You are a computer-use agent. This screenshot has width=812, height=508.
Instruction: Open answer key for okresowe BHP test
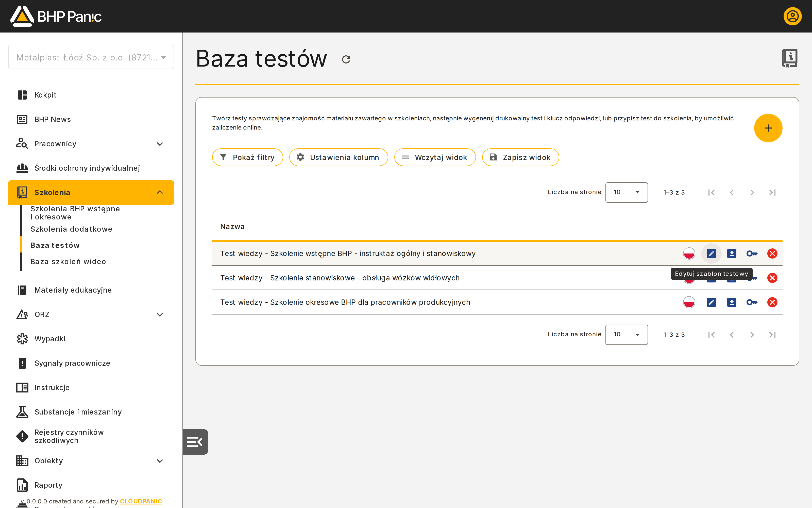pos(752,302)
